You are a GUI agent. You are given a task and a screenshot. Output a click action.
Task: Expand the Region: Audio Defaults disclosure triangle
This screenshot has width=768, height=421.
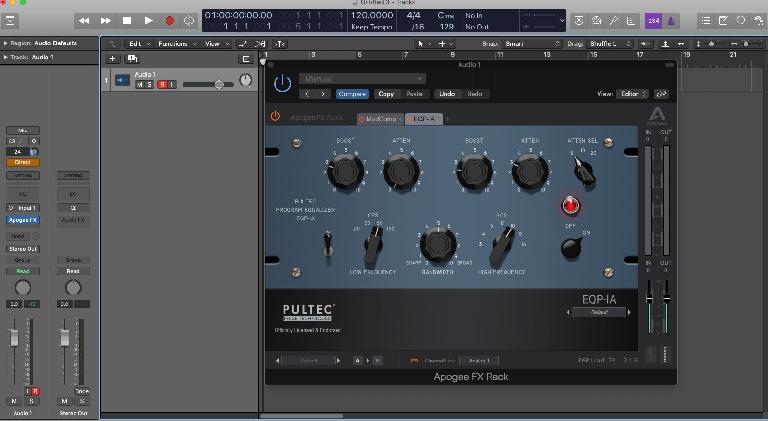click(5, 43)
